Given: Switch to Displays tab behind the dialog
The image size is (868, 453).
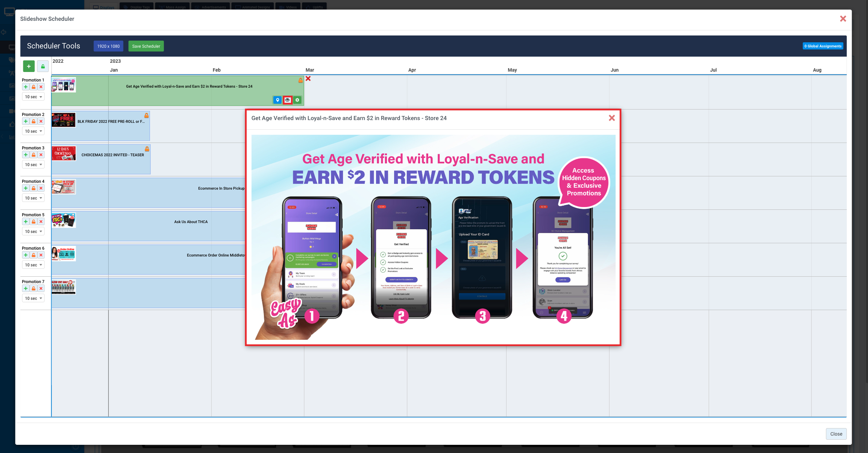Looking at the screenshot, I should (x=104, y=7).
